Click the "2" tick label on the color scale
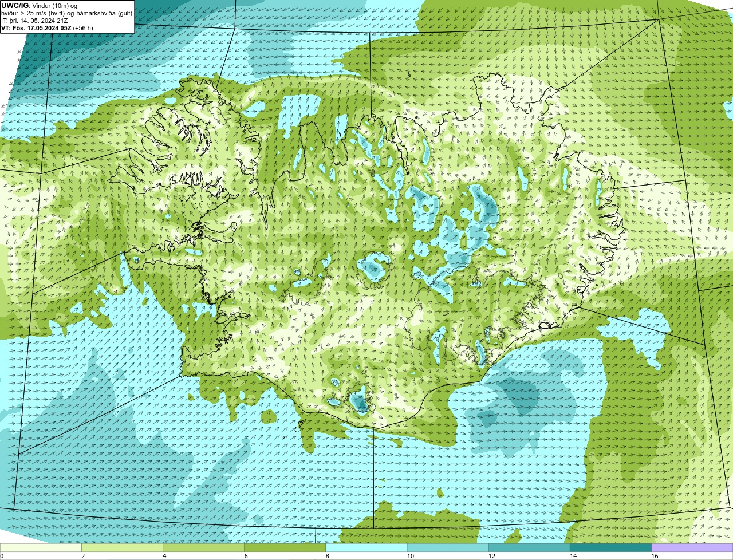The height and width of the screenshot is (560, 733). coord(83,556)
